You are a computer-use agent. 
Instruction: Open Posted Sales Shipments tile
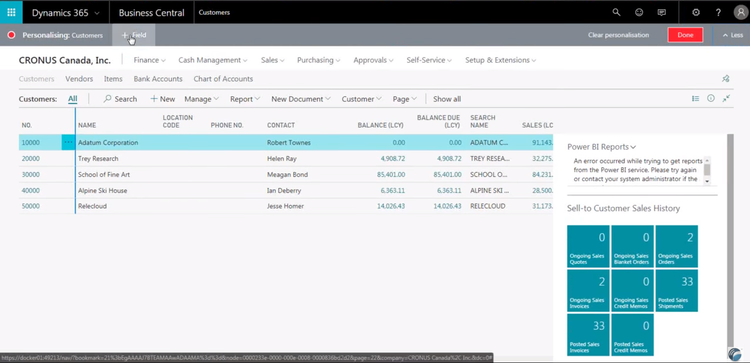point(676,291)
